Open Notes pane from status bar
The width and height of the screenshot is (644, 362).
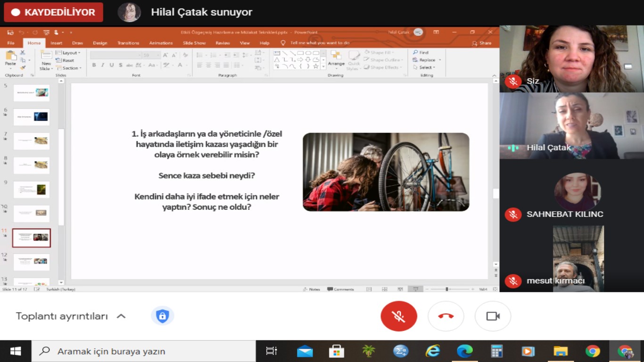pos(312,289)
